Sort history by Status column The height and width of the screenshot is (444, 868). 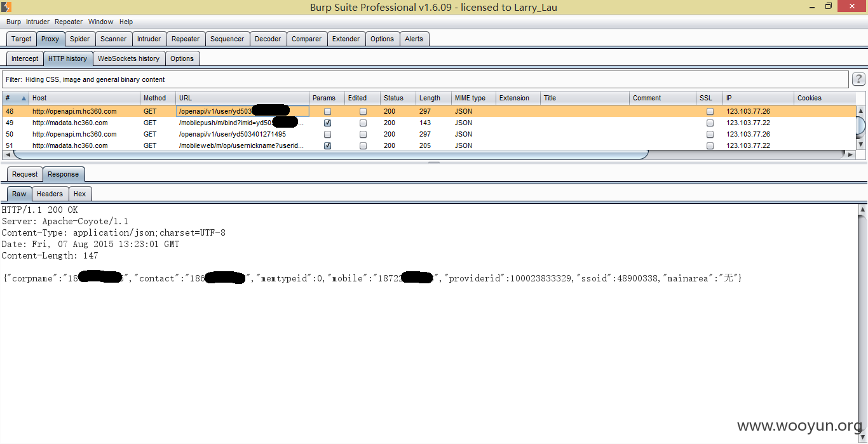point(398,98)
